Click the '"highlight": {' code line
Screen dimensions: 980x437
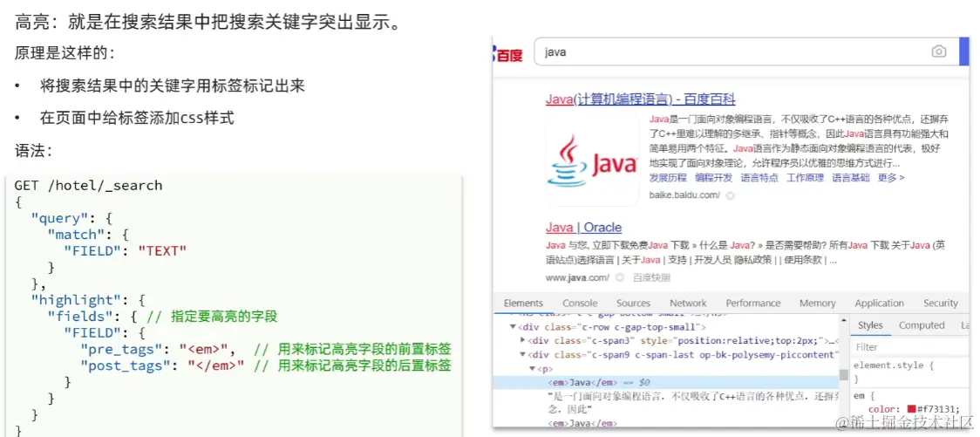click(88, 299)
